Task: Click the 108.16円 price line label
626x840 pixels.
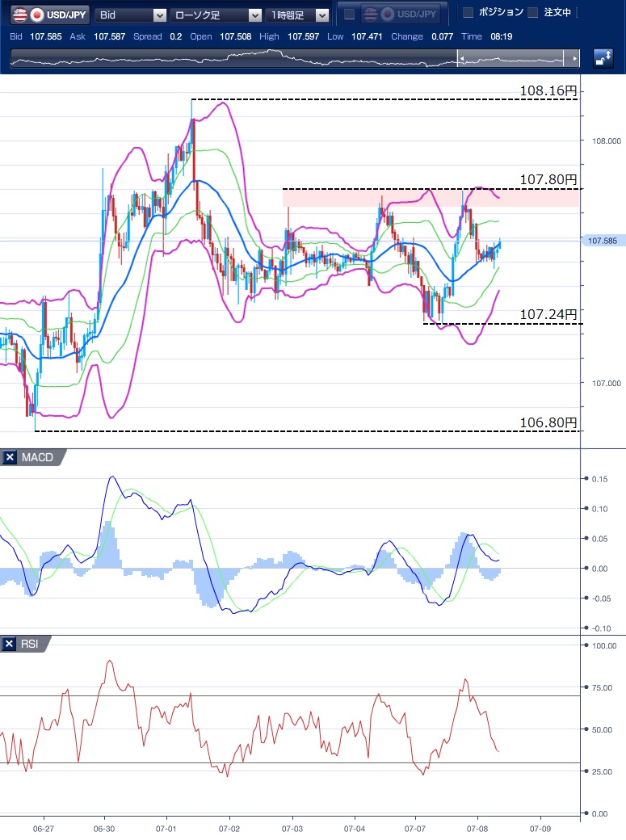Action: click(x=548, y=90)
